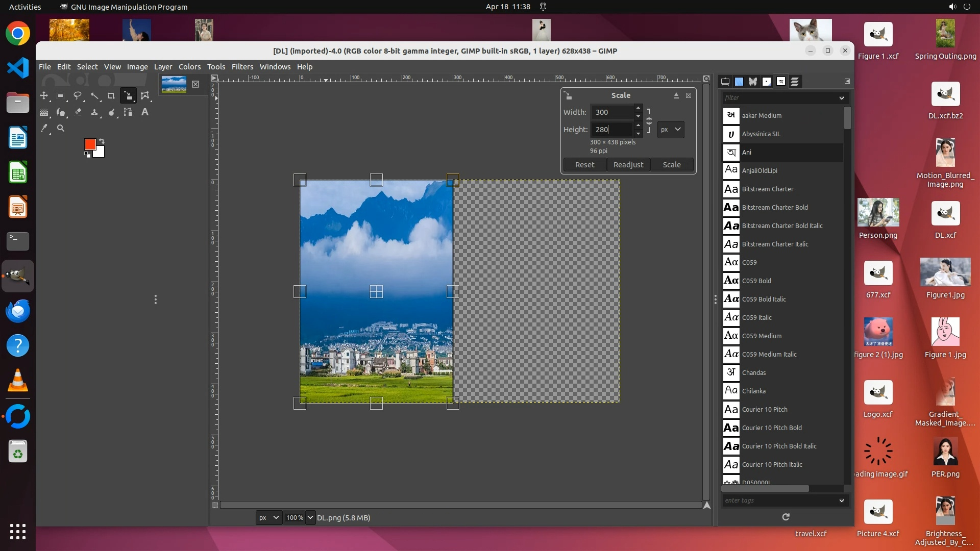This screenshot has width=980, height=551.
Task: Select the Text tool
Action: coord(145,112)
